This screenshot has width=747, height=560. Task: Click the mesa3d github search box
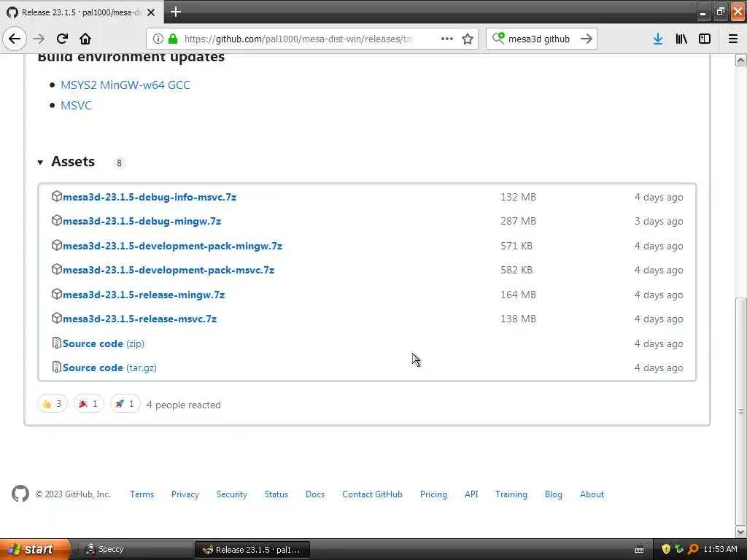click(x=541, y=39)
